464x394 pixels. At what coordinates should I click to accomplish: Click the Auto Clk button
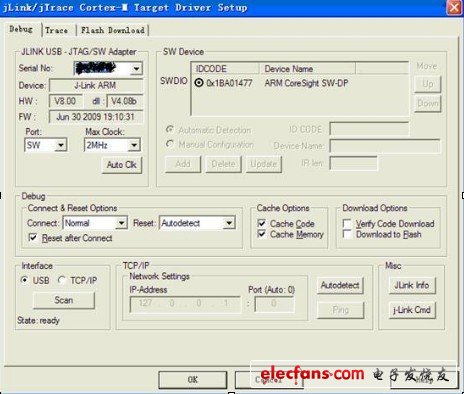tap(122, 165)
